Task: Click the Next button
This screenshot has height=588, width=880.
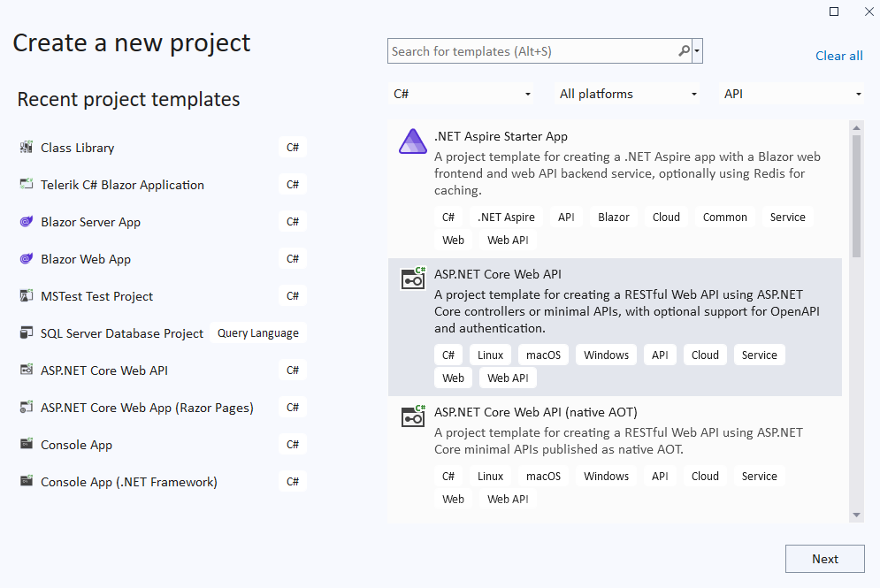Action: pos(824,559)
